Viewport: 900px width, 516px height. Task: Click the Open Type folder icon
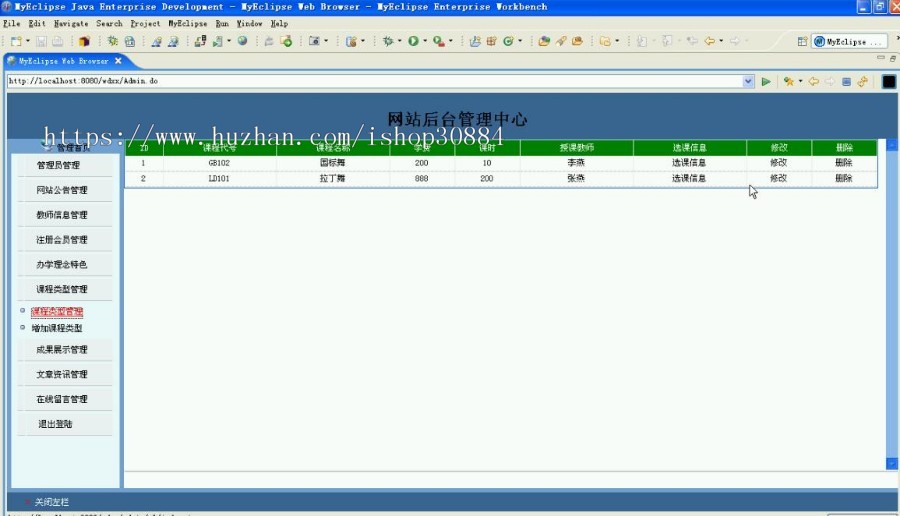[544, 41]
